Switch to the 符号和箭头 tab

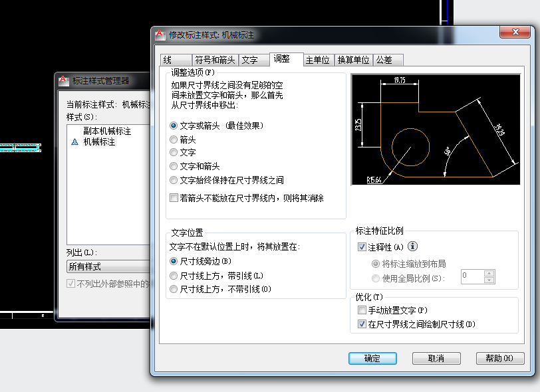click(x=215, y=60)
